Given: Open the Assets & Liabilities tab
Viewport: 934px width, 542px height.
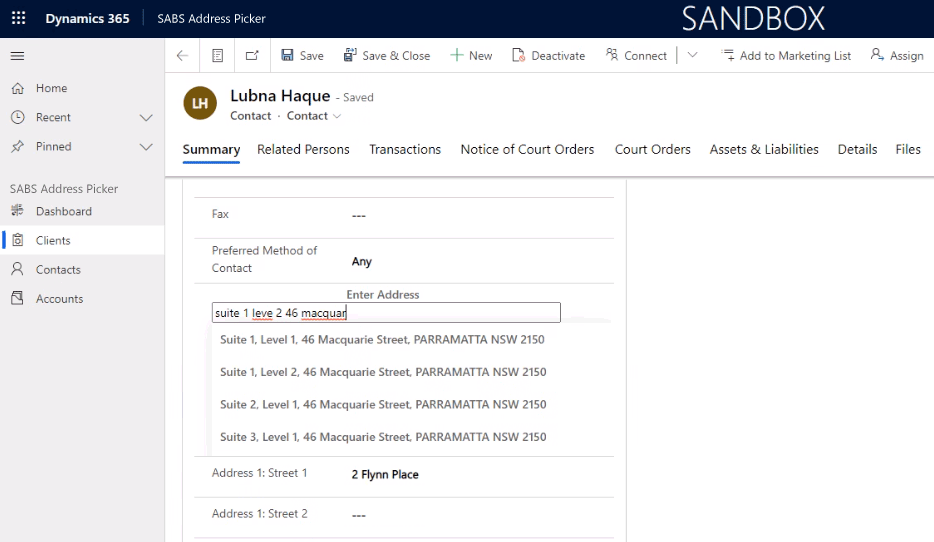Looking at the screenshot, I should [764, 149].
